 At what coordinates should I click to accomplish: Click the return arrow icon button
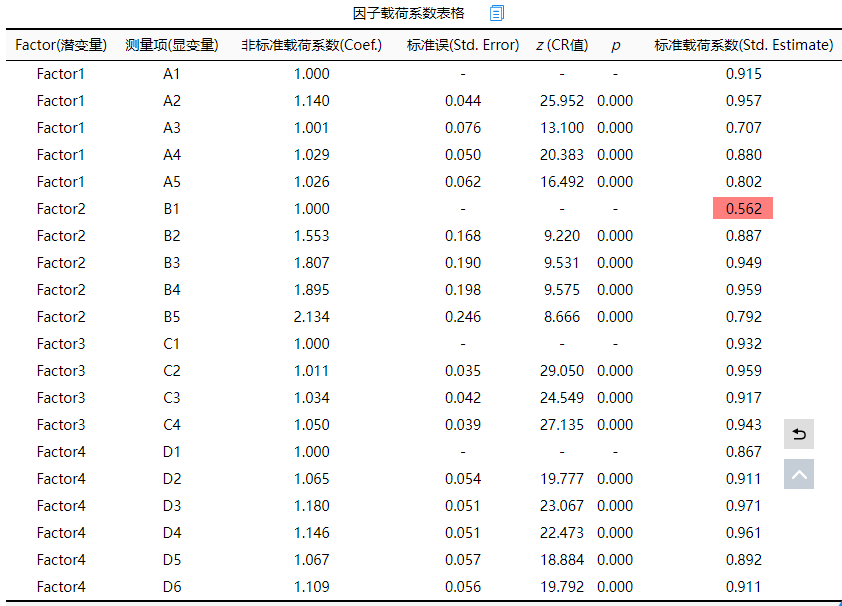(799, 434)
